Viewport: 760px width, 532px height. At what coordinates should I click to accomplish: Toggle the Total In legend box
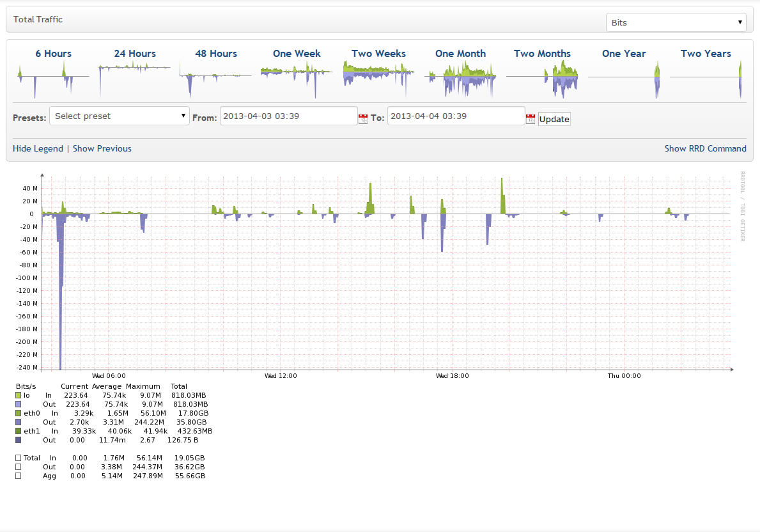[18, 458]
